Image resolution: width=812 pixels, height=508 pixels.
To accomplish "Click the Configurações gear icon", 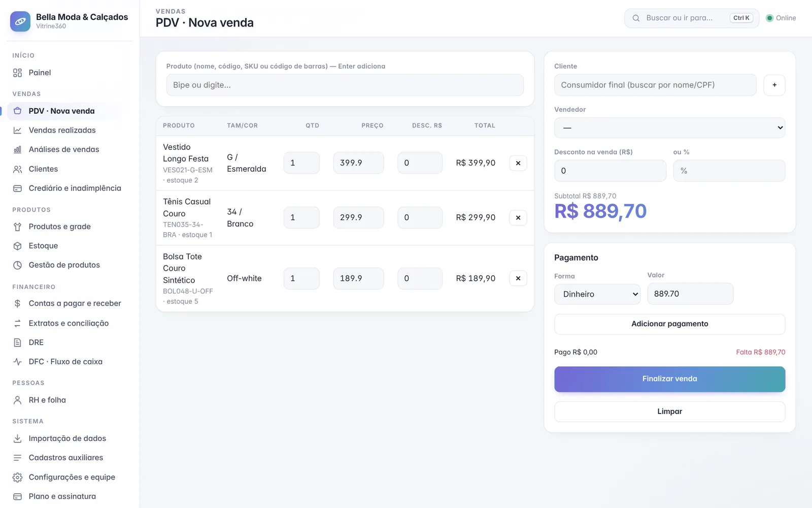I will click(x=17, y=477).
